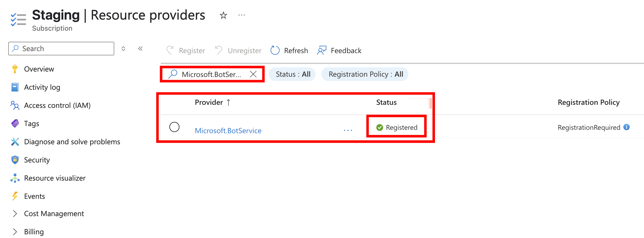Open Resource visualizer
Image resolution: width=644 pixels, height=238 pixels.
pyautogui.click(x=55, y=178)
